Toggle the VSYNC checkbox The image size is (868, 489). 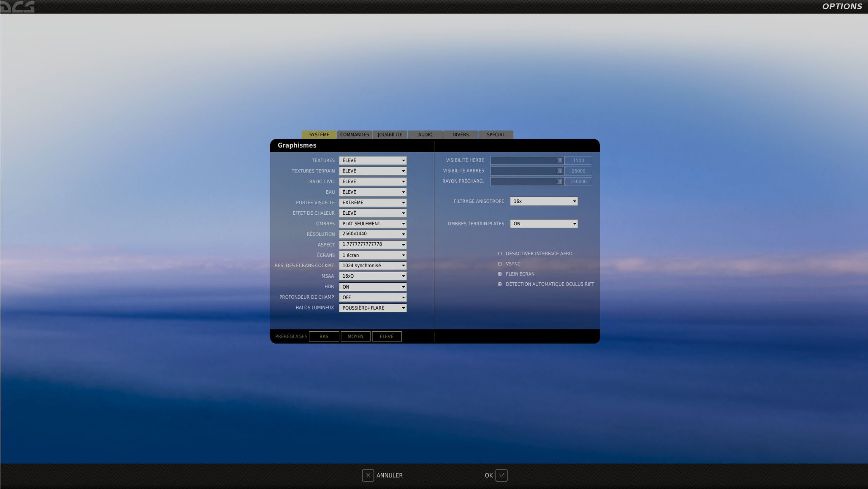click(500, 264)
